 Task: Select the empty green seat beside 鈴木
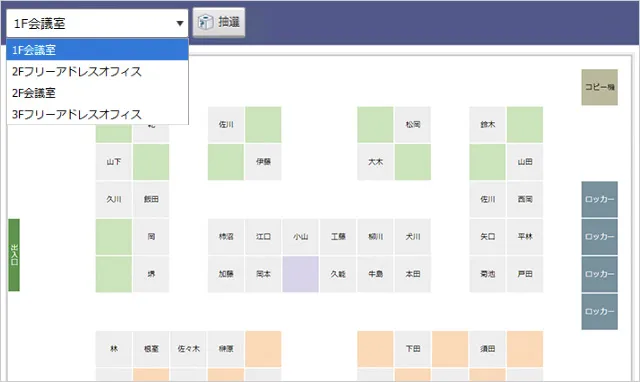(525, 124)
